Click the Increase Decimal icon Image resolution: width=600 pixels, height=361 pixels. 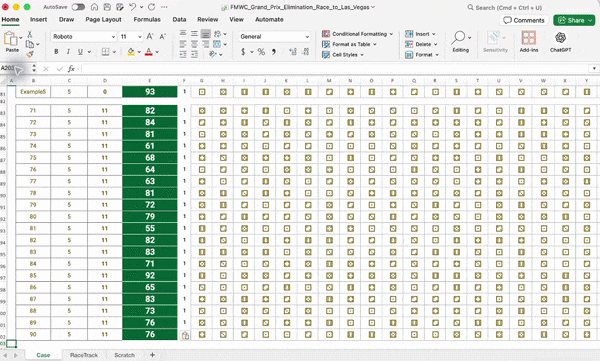click(293, 52)
